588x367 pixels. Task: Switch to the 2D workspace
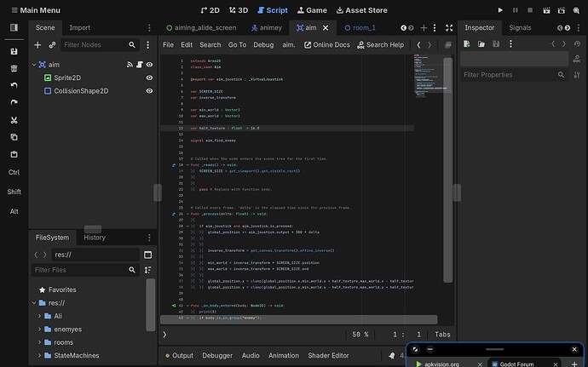coord(210,10)
